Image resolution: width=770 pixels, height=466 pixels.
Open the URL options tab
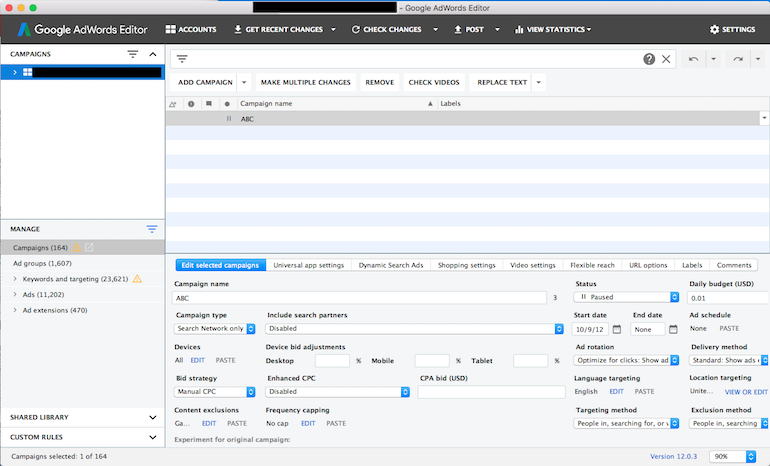(x=648, y=265)
